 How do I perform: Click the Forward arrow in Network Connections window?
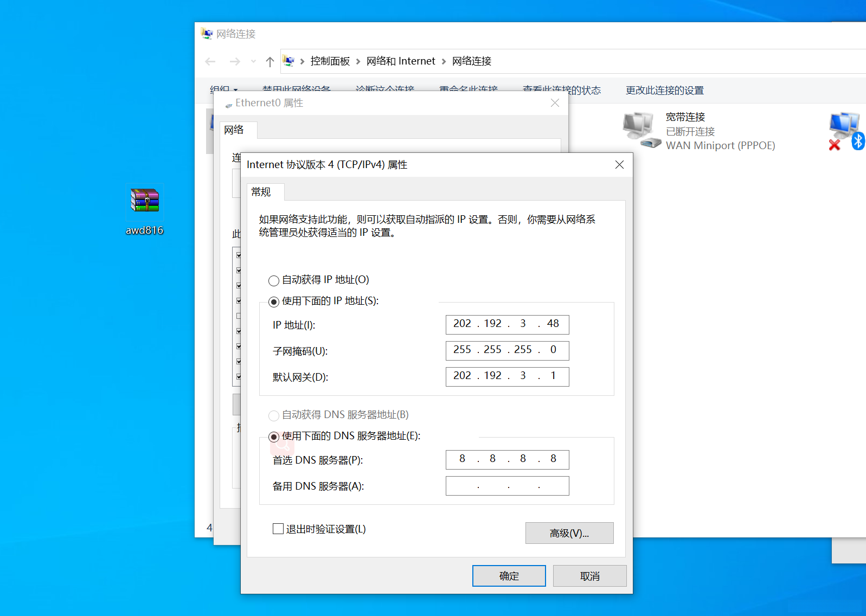pos(234,62)
